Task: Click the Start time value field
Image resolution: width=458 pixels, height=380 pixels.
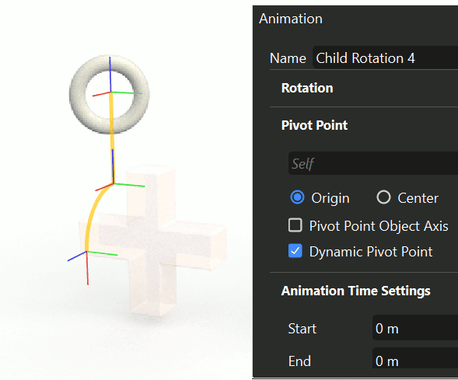Action: pyautogui.click(x=415, y=328)
